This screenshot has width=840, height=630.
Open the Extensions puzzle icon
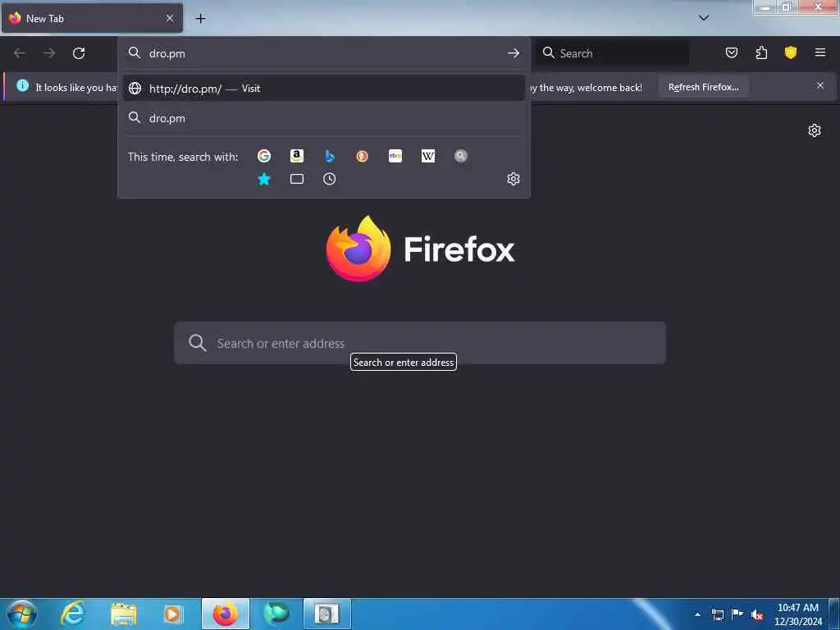click(761, 52)
